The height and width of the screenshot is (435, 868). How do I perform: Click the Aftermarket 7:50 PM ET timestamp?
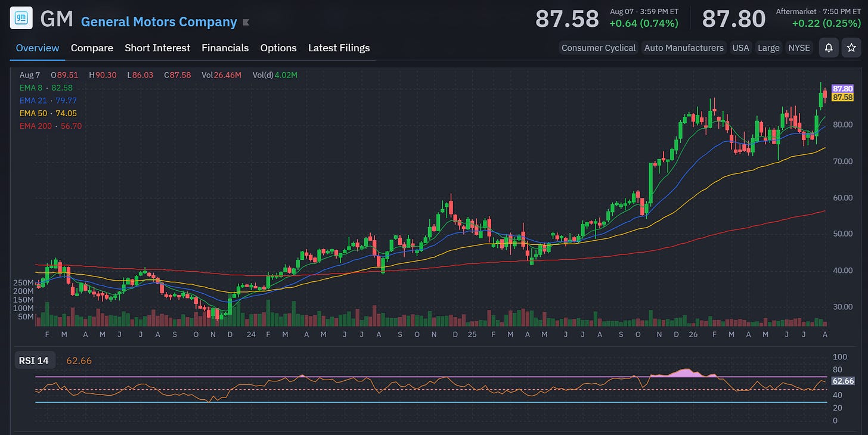[x=819, y=11]
